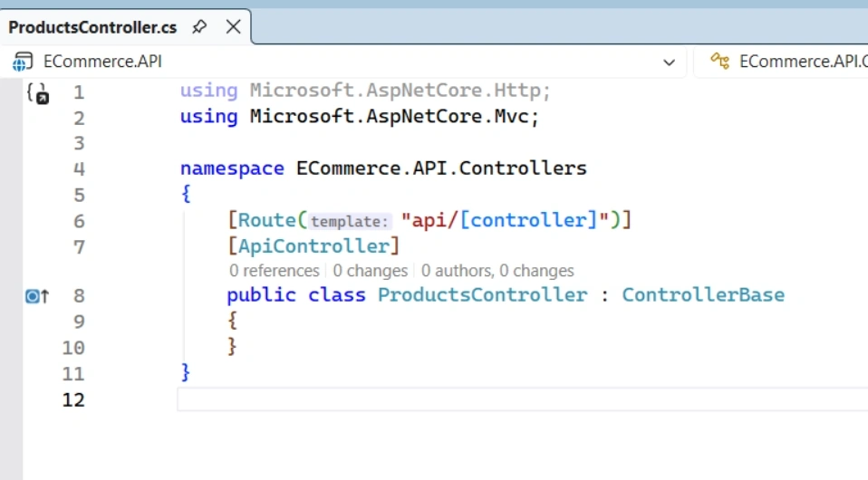Click the ProductsController class name
The width and height of the screenshot is (868, 480).
[482, 295]
